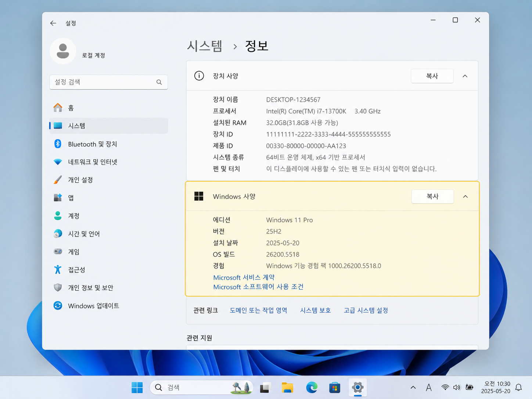This screenshot has height=399, width=532.
Task: Open Microsoft 서비스 계약 link
Action: point(244,277)
